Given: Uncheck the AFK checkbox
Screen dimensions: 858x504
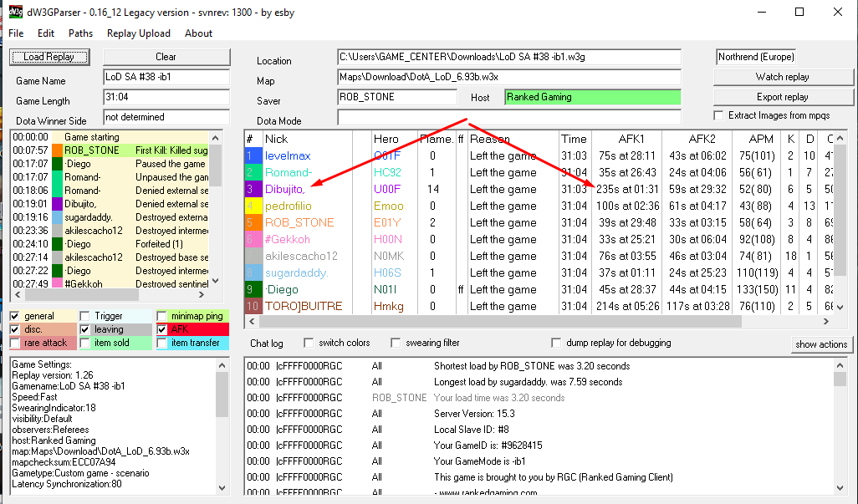Looking at the screenshot, I should [x=161, y=329].
